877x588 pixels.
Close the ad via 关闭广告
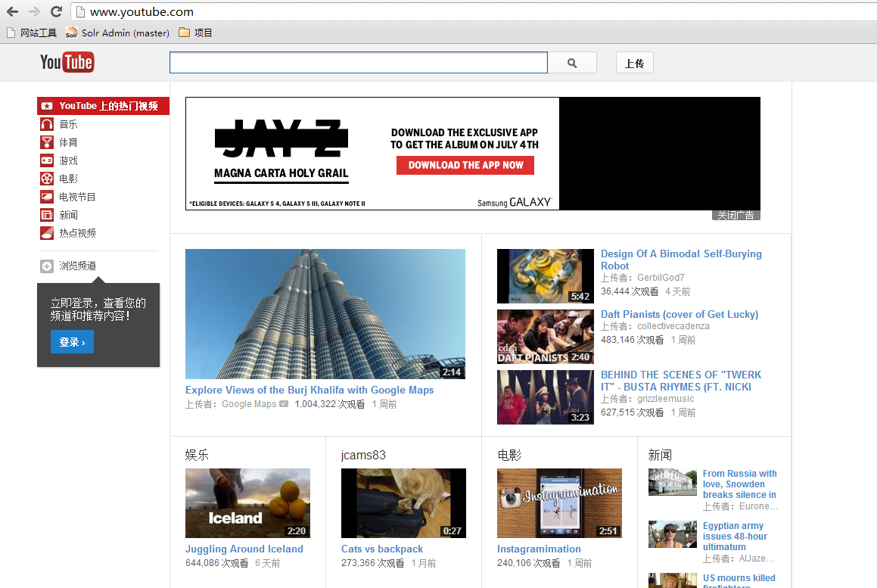[736, 215]
